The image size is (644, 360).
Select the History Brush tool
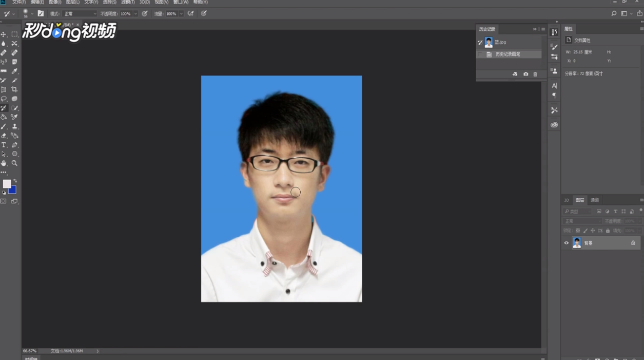point(4,108)
